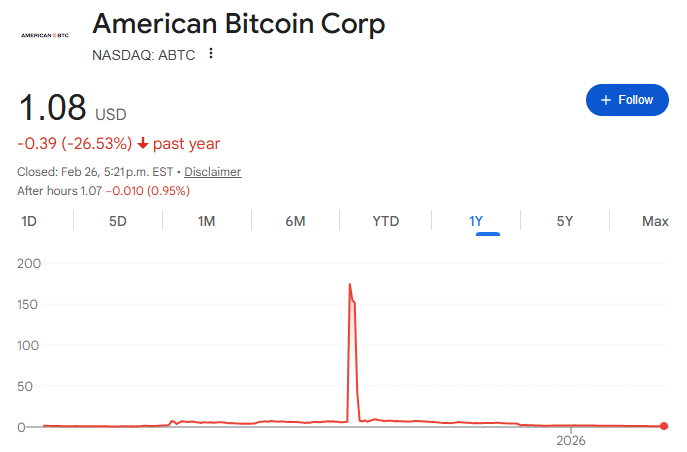This screenshot has width=687, height=452.
Task: Click the price spike peak on the chart
Action: (350, 285)
